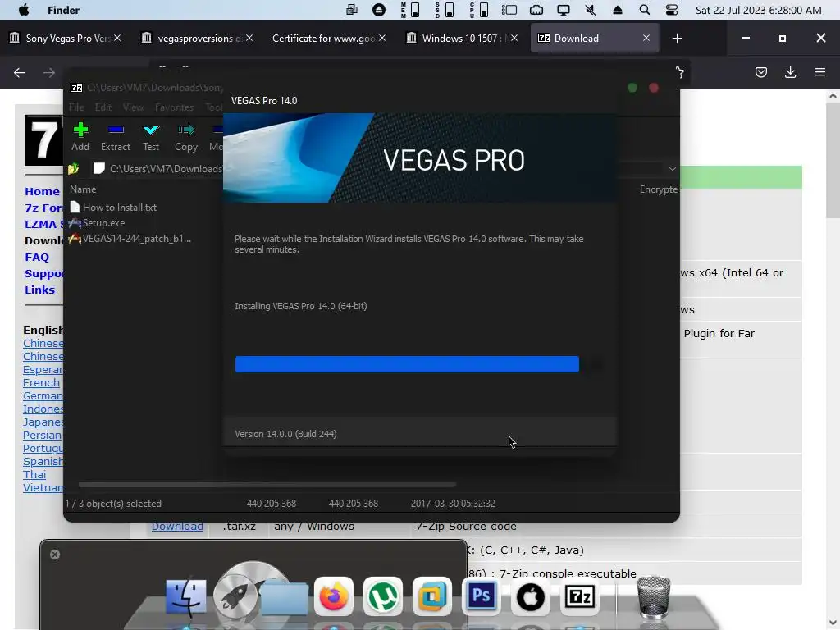Image resolution: width=840 pixels, height=630 pixels.
Task: Switch to Certificate for www.goo tab
Action: click(x=329, y=38)
